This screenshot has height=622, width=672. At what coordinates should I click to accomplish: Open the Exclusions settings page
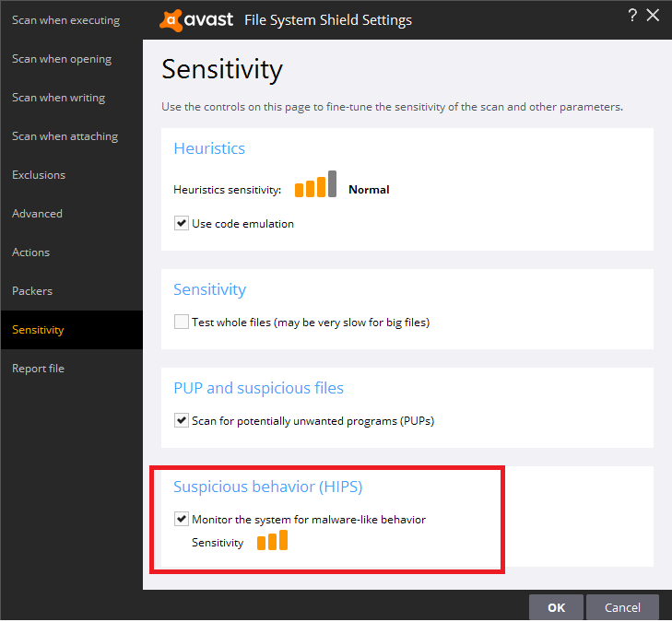click(x=39, y=175)
